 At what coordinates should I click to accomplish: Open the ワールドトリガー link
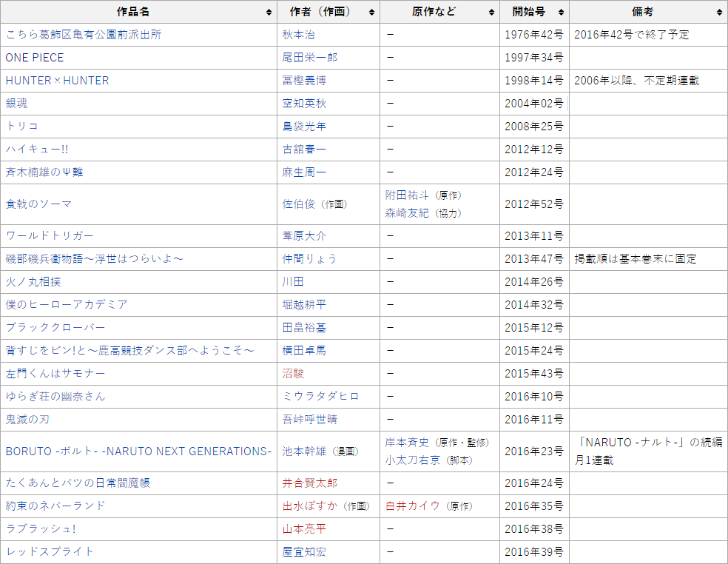pyautogui.click(x=50, y=236)
